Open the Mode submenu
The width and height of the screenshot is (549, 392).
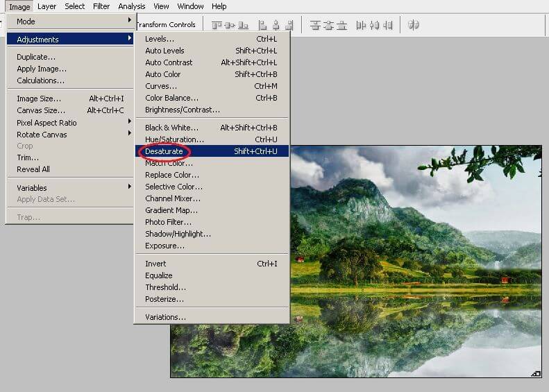click(70, 22)
